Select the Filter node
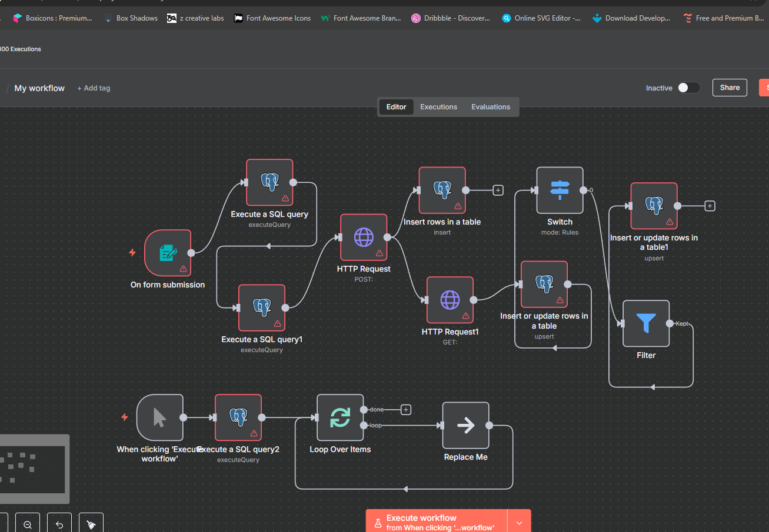Viewport: 769px width, 532px height. pyautogui.click(x=646, y=324)
